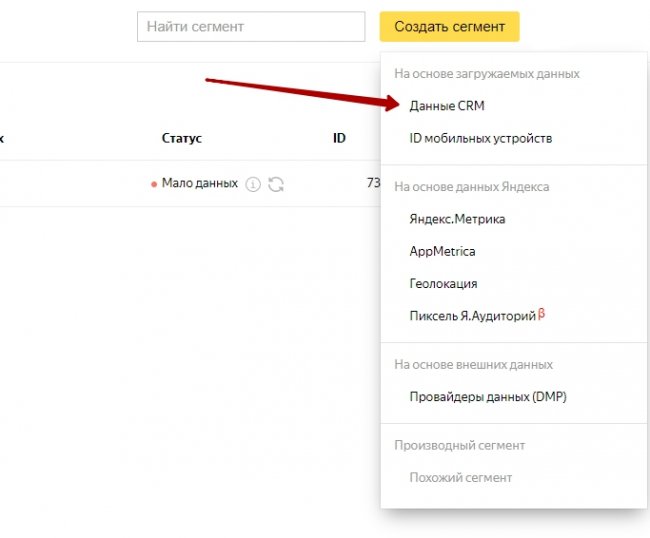650x538 pixels.
Task: Click the greyed Похожий сегмент item
Action: coord(460,478)
